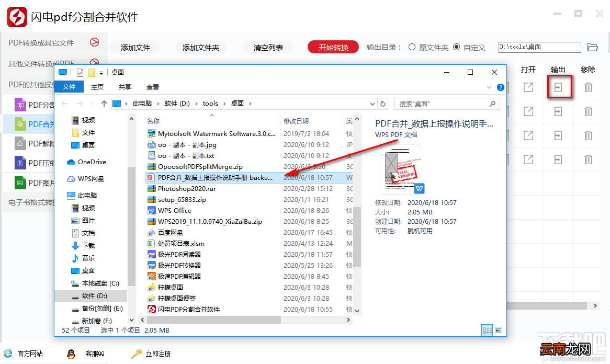Click the output icon in the third row
The image size is (610, 364).
click(x=558, y=135)
